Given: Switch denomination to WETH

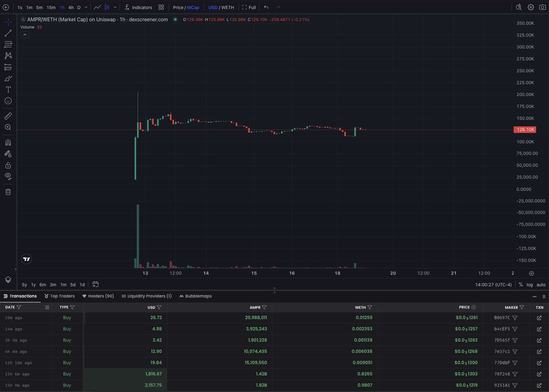Looking at the screenshot, I should 228,7.
